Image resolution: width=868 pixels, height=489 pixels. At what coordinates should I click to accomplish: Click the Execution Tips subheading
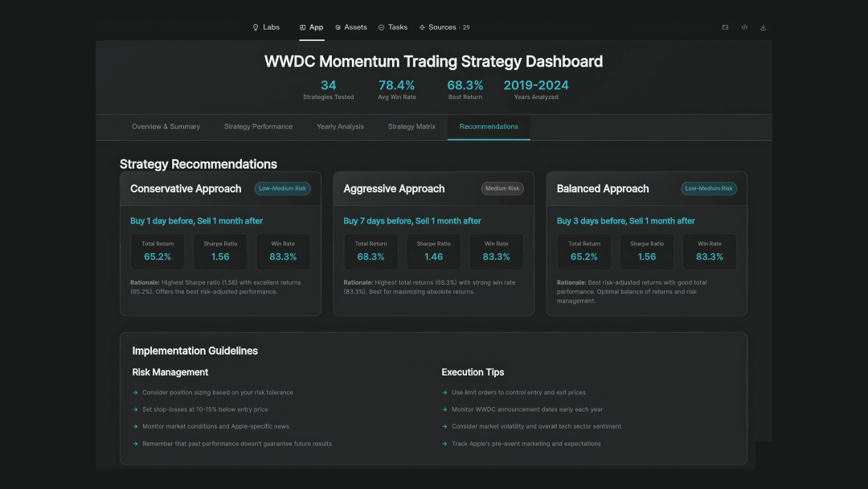[473, 372]
